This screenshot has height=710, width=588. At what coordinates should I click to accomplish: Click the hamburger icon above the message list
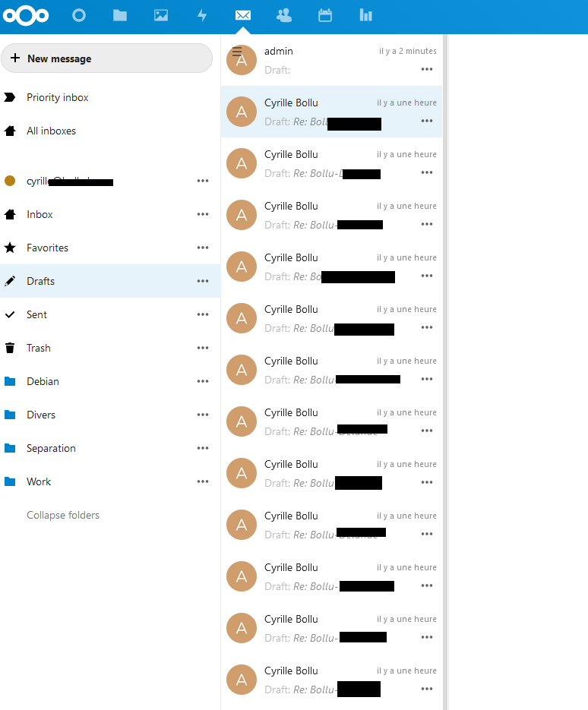[x=237, y=52]
